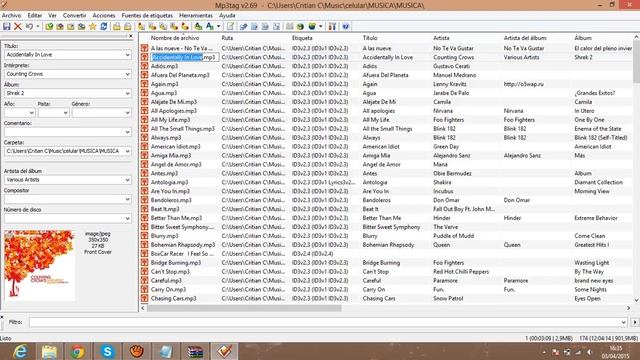
Task: Click the Tag to Tag converter icon
Action: click(185, 27)
